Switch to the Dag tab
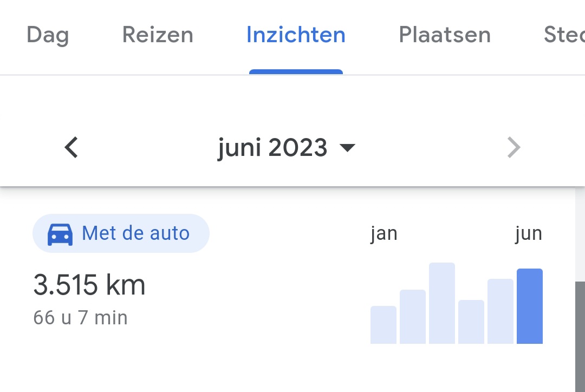Image resolution: width=585 pixels, height=392 pixels. coord(48,35)
